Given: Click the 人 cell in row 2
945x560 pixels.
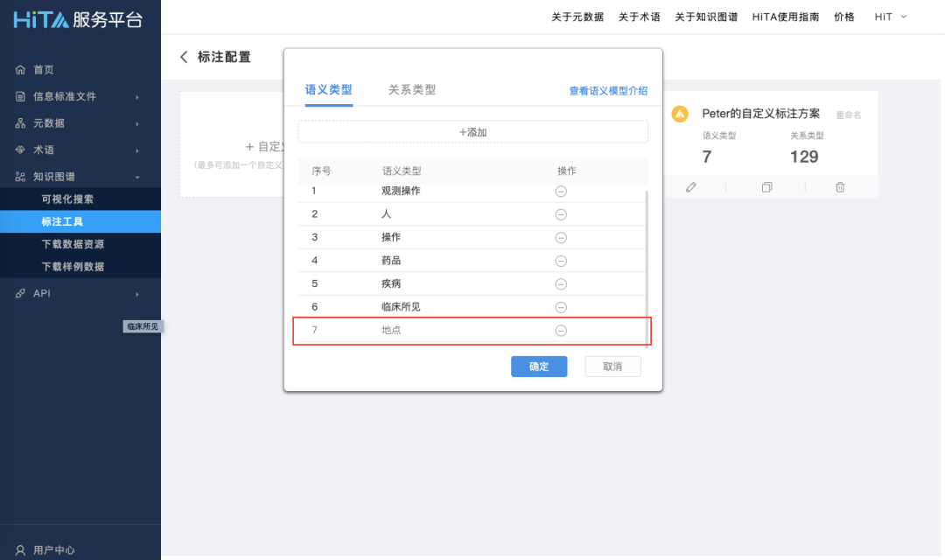Looking at the screenshot, I should click(x=387, y=214).
